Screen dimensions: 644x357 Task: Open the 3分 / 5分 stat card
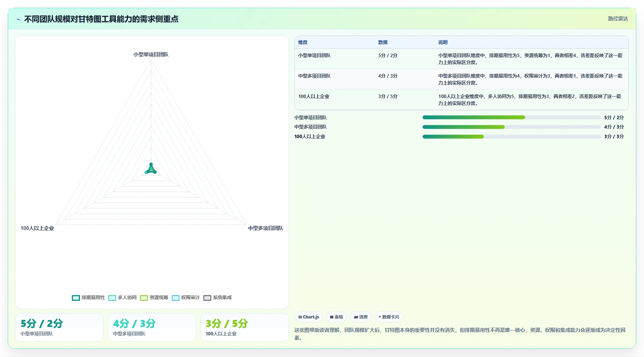click(x=245, y=327)
